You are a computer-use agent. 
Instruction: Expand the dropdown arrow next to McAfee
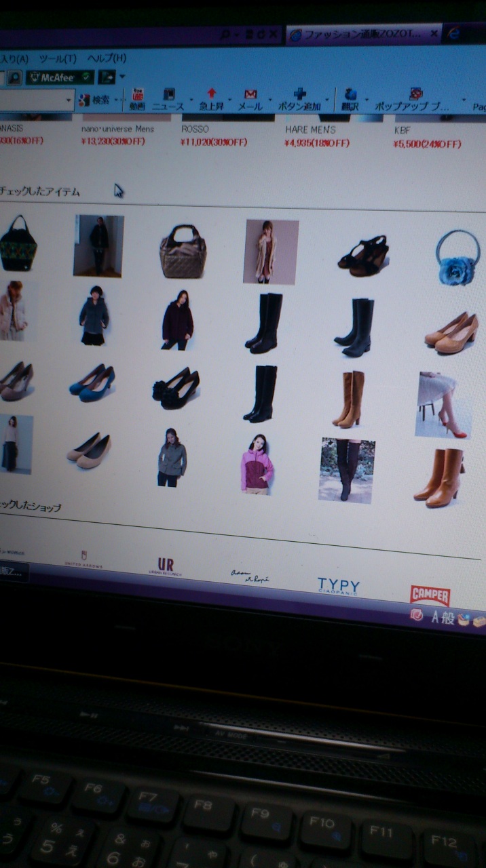(x=122, y=77)
